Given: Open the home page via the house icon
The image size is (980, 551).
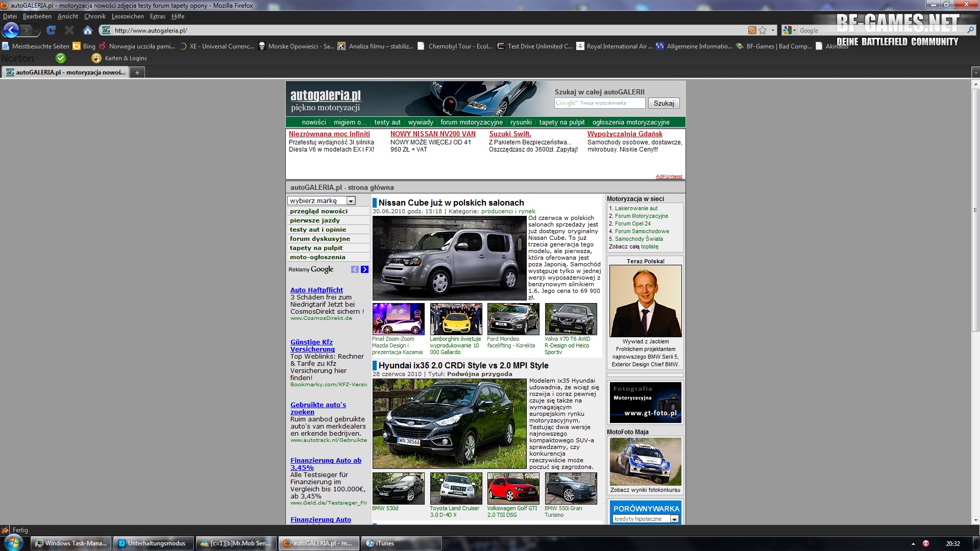Looking at the screenshot, I should tap(88, 30).
